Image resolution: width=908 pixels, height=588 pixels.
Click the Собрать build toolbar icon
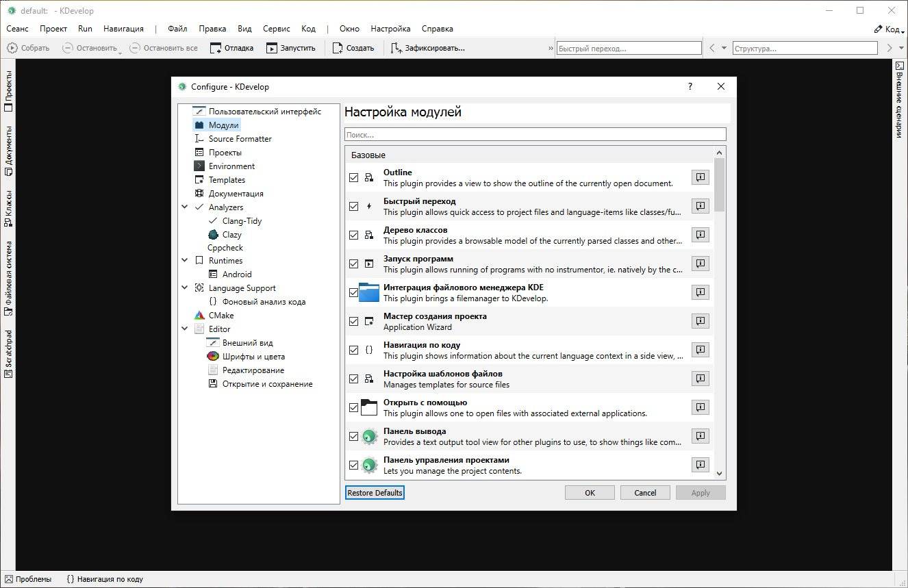pos(12,48)
